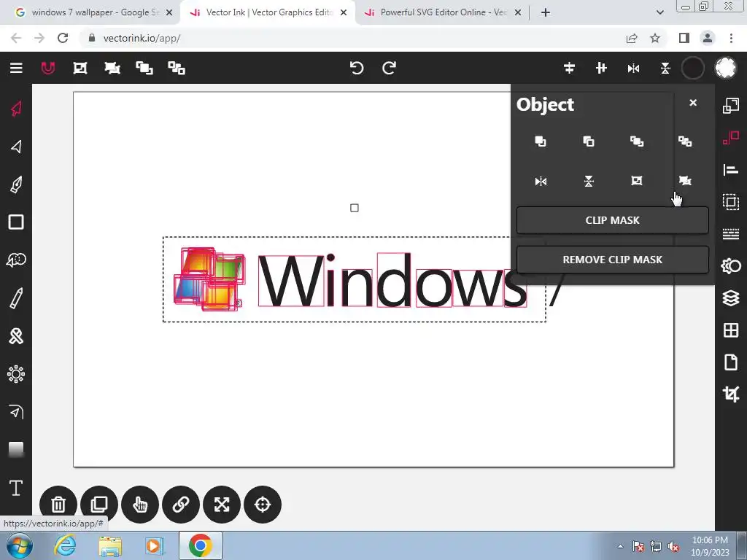Screen dimensions: 747x560
Task: Open the Windows Start menu
Action: (20, 545)
